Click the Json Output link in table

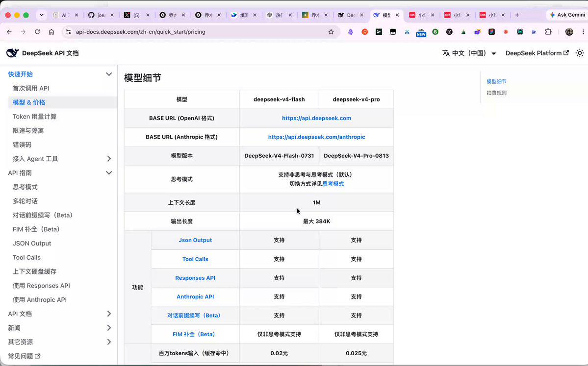pos(195,240)
